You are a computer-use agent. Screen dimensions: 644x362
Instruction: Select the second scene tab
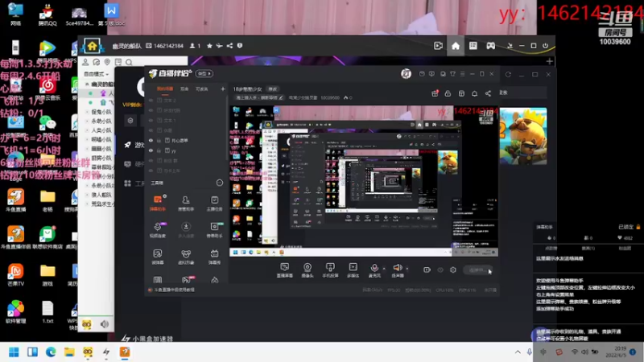click(184, 88)
